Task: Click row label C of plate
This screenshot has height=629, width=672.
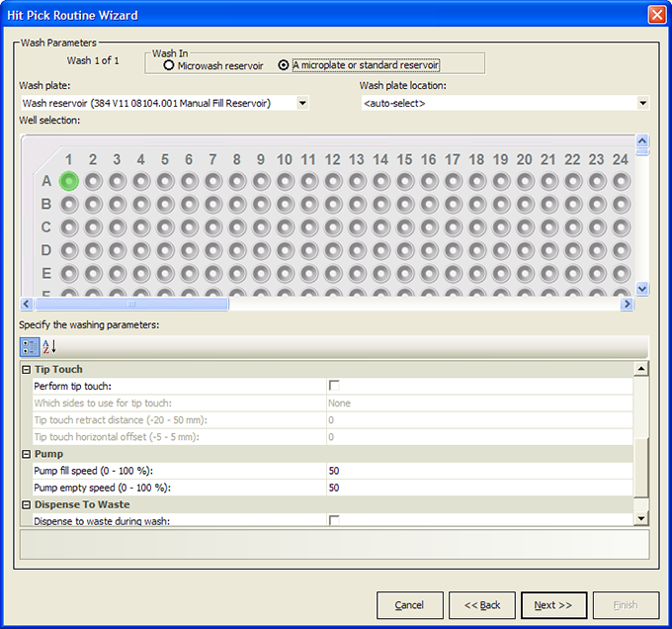Action: tap(45, 227)
